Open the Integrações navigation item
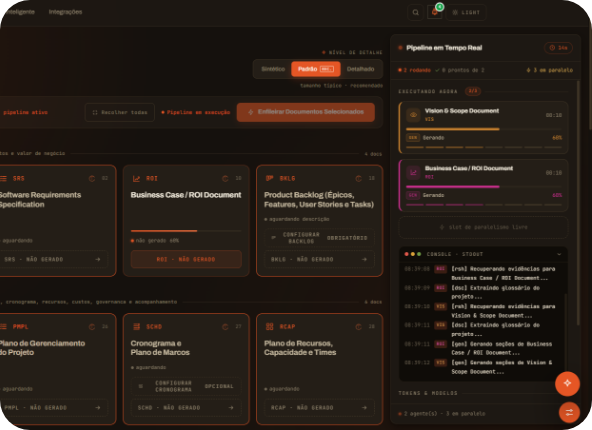 (x=65, y=12)
